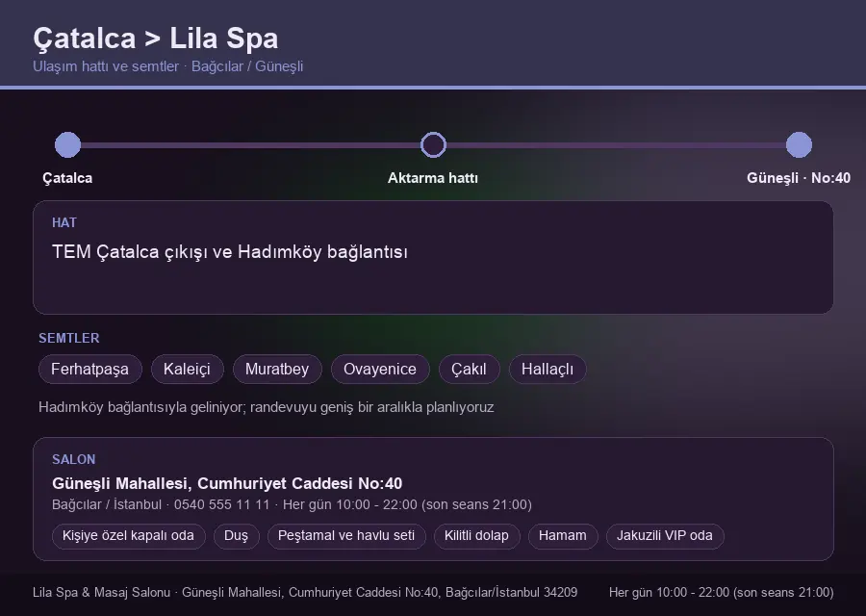This screenshot has width=866, height=616.
Task: Click the Çatalca label under the timeline
Action: tap(67, 178)
